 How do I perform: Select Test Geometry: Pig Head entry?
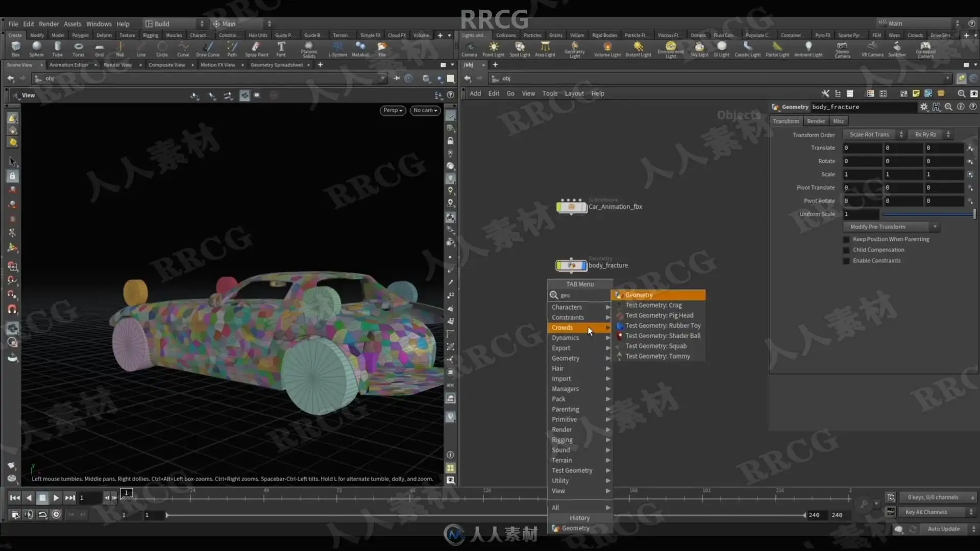tap(659, 315)
